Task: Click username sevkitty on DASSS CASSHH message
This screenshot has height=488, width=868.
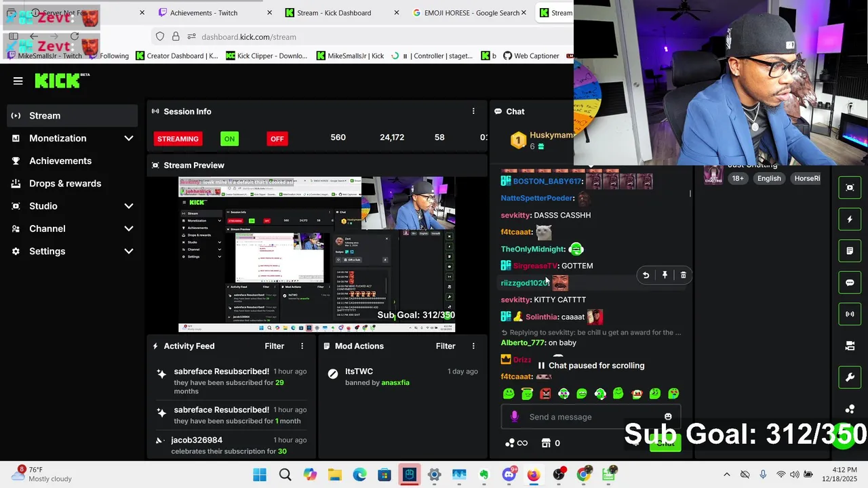Action: (x=515, y=216)
